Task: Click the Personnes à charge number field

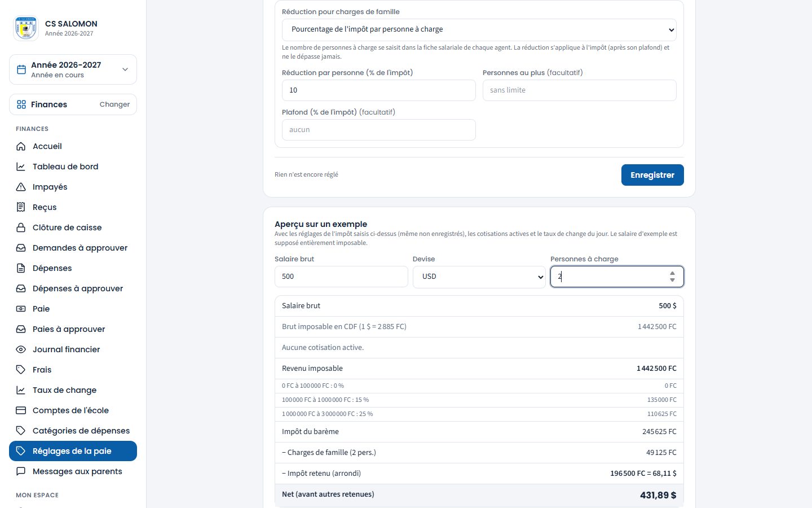Action: pyautogui.click(x=617, y=277)
